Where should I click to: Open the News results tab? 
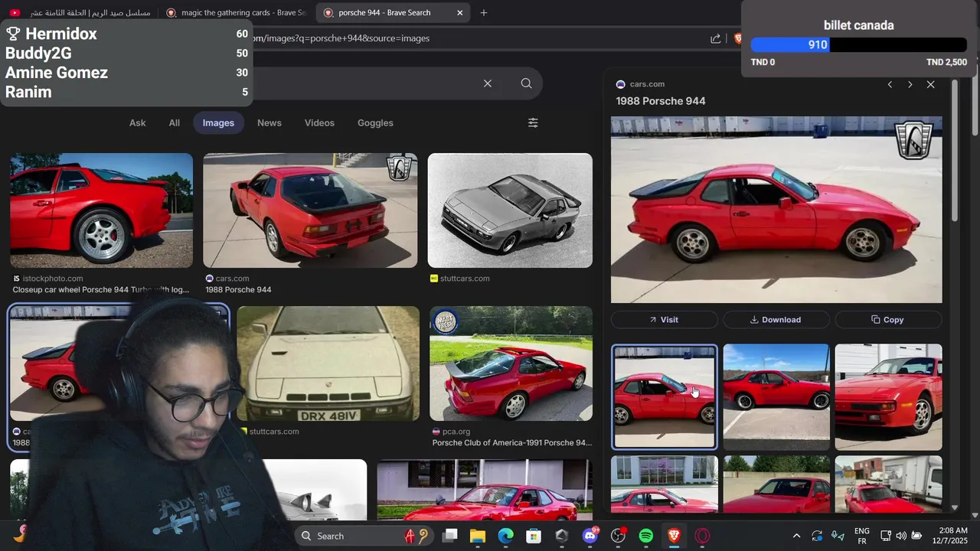click(x=269, y=122)
